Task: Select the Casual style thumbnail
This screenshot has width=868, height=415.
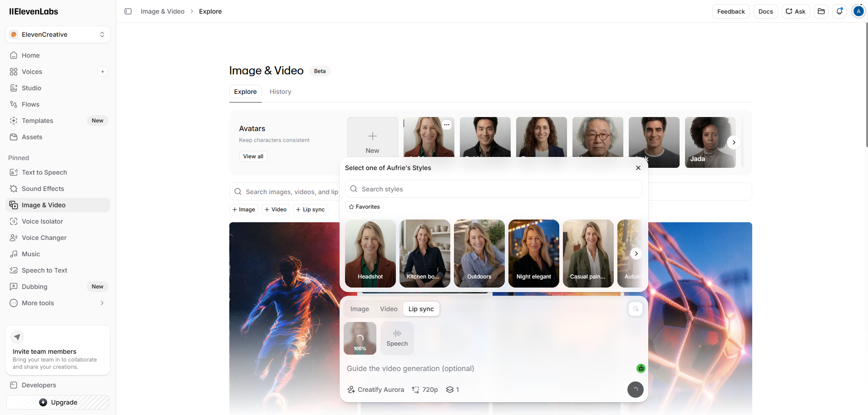Action: 588,254
